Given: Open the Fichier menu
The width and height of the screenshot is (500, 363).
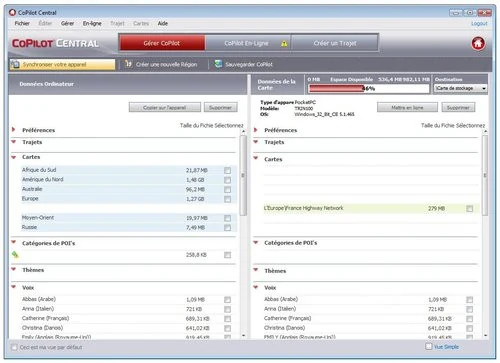Looking at the screenshot, I should (x=22, y=23).
